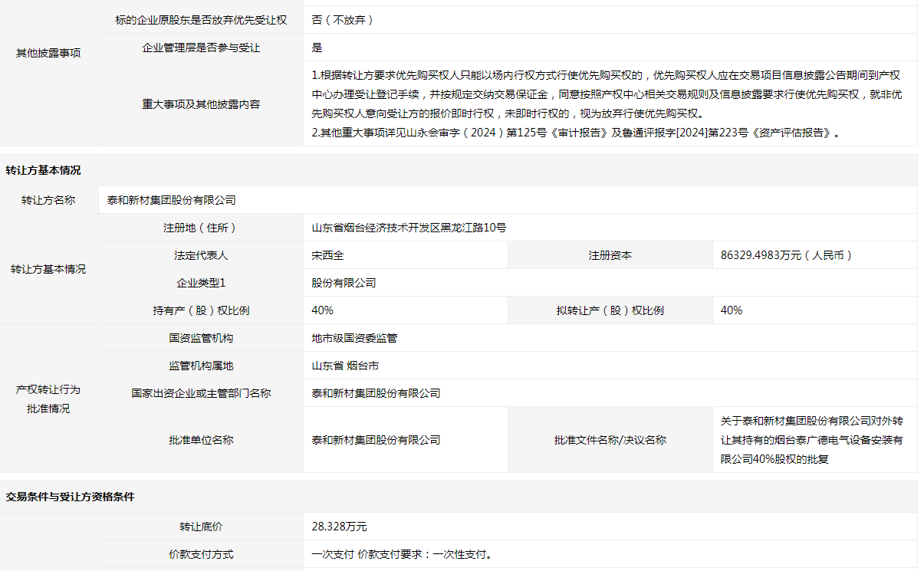Select the 法定代表人 label
The height and width of the screenshot is (571, 924).
(x=201, y=255)
